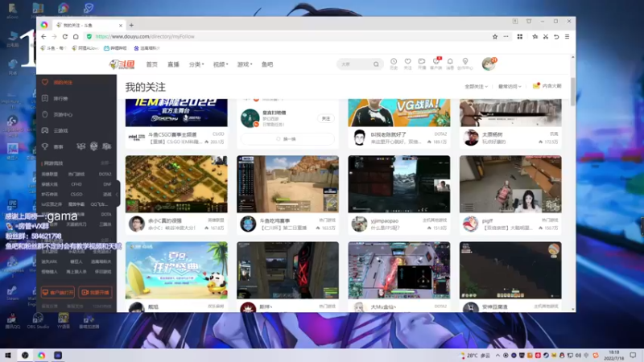The image size is (644, 362).
Task: Open the 首页 navigation tab
Action: tap(152, 64)
